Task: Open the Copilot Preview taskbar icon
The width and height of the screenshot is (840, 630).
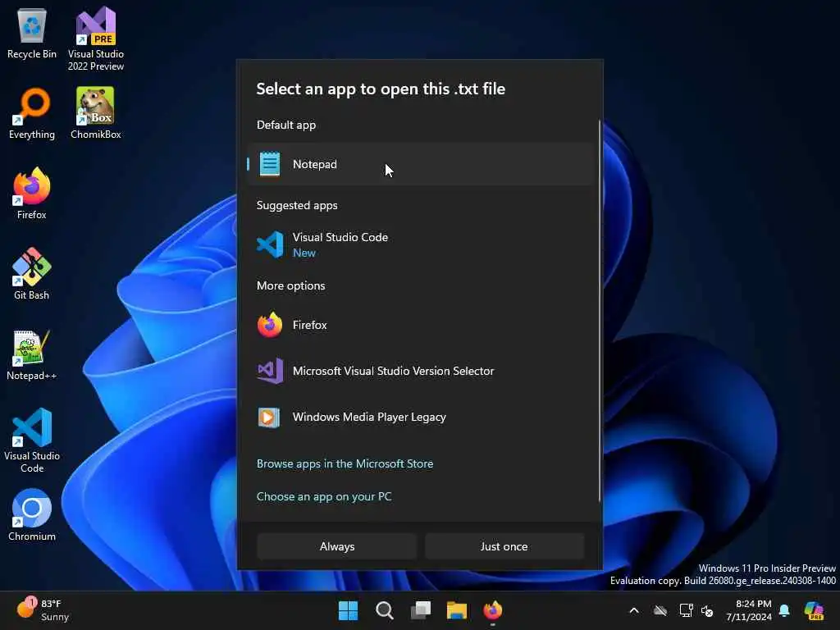Action: 815,610
